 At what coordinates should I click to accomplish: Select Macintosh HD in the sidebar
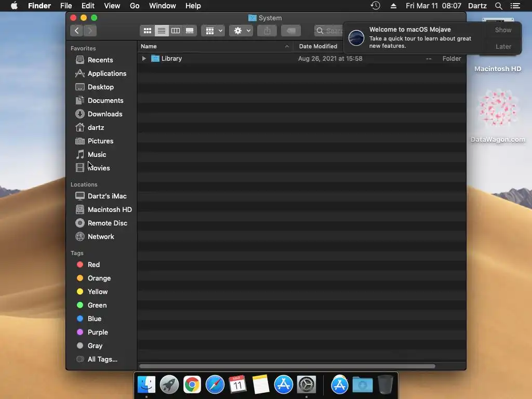click(110, 210)
